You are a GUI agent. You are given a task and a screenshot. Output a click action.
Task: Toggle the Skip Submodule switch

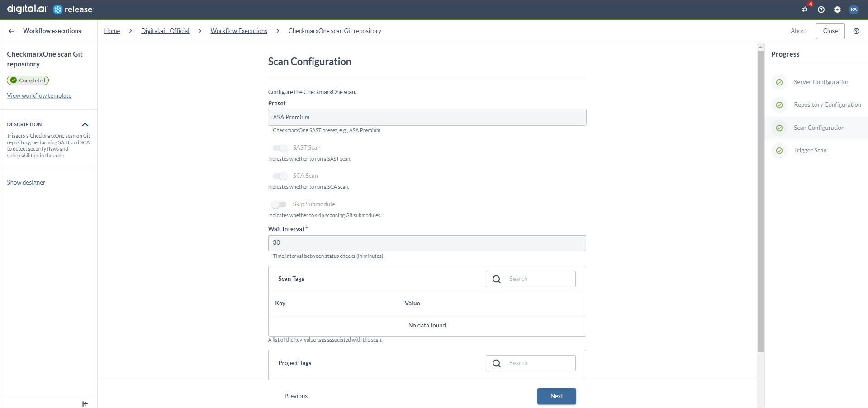tap(279, 204)
